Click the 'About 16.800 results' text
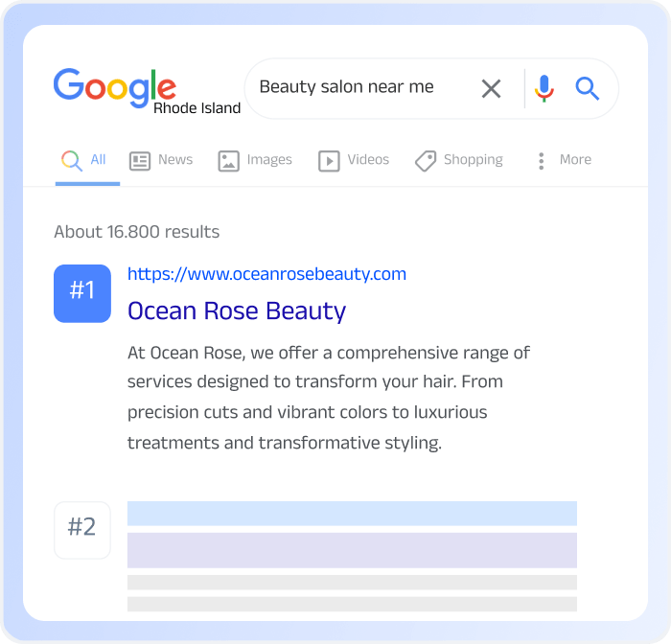Image resolution: width=671 pixels, height=644 pixels. (x=136, y=232)
